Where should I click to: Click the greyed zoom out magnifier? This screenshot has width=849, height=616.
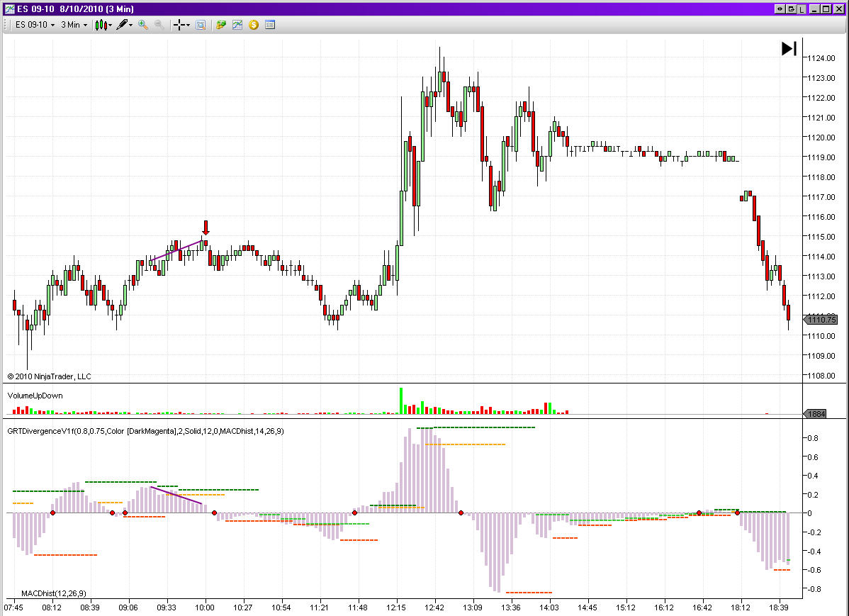(x=159, y=25)
